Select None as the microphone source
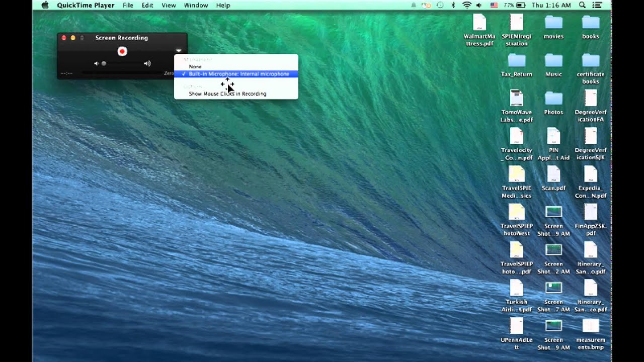The width and height of the screenshot is (644, 362). pos(195,66)
